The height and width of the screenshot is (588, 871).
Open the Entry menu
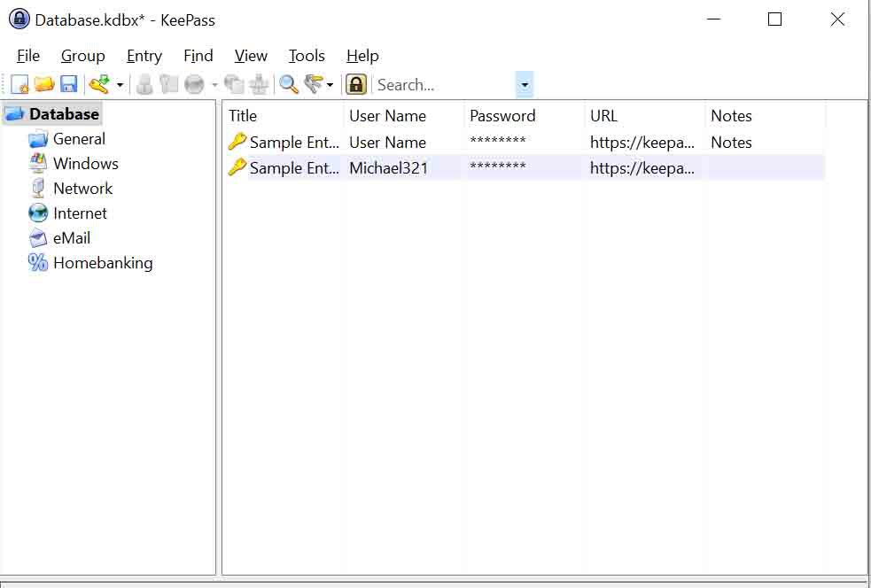pyautogui.click(x=144, y=56)
